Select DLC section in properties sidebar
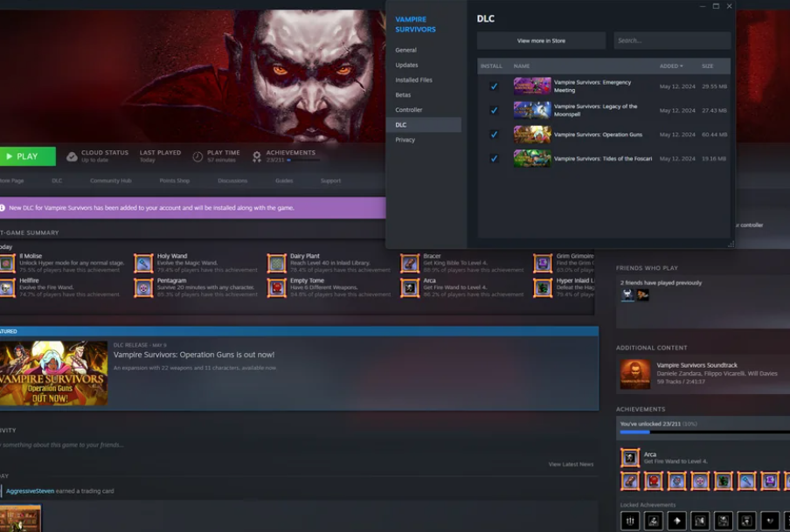Screen dimensions: 790x532 coord(424,125)
